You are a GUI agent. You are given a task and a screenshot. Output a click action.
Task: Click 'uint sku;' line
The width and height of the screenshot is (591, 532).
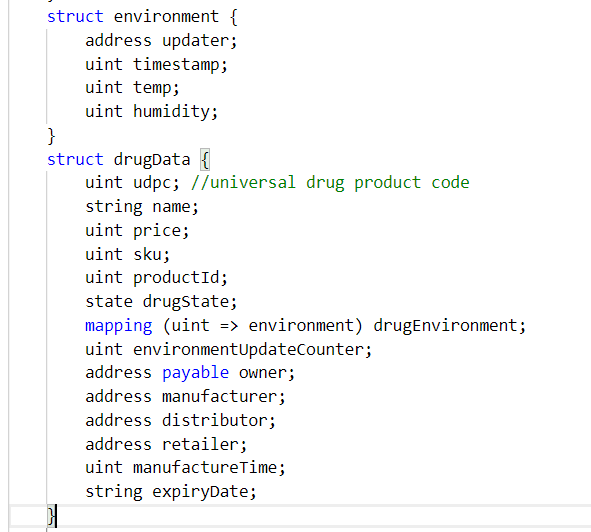tap(128, 255)
